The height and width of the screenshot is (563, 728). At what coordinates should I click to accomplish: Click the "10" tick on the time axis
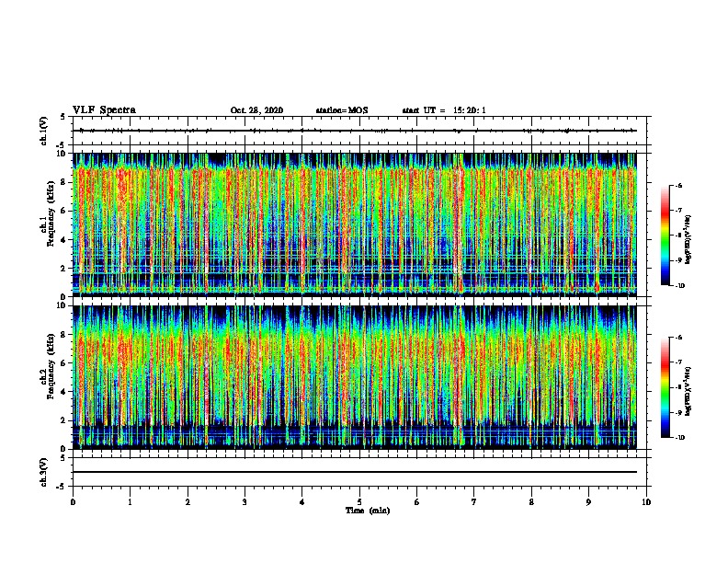tap(646, 502)
